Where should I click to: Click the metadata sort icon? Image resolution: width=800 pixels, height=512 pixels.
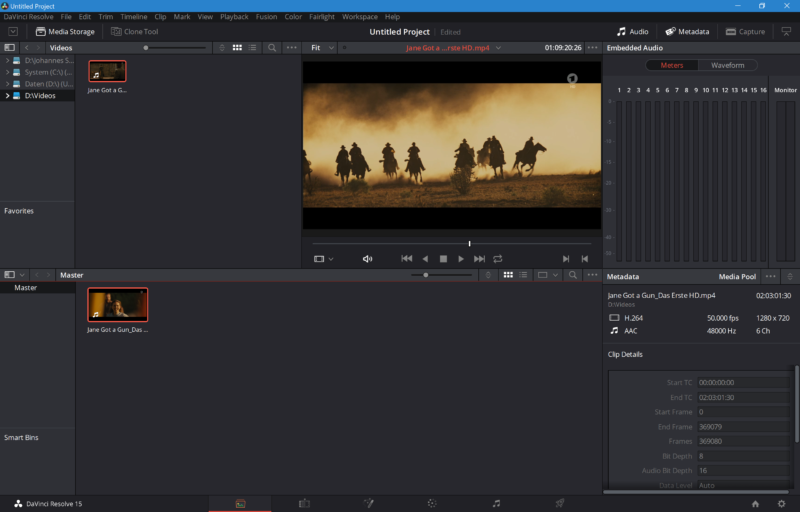[790, 276]
